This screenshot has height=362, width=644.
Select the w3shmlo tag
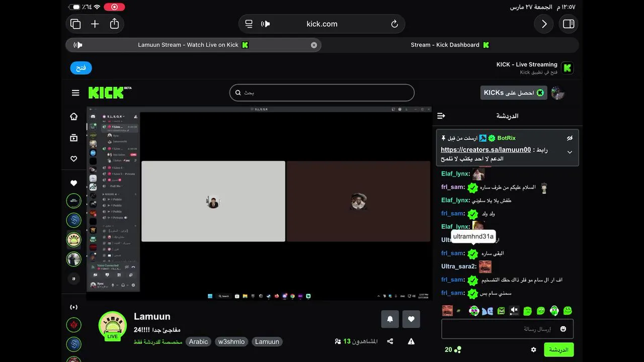(231, 342)
